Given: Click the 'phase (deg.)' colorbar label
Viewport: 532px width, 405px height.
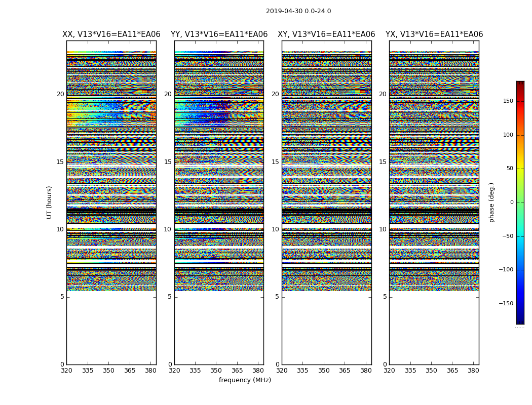Looking at the screenshot, I should (x=491, y=202).
